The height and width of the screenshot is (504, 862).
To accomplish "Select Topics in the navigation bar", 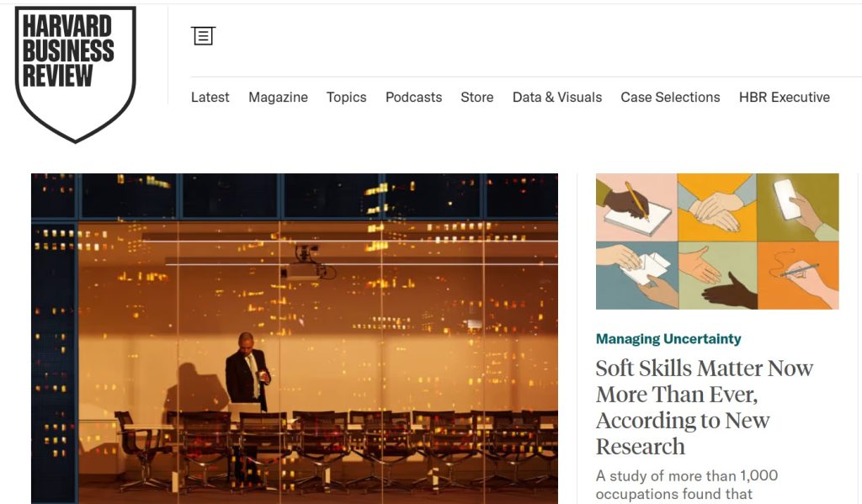I will pos(346,98).
